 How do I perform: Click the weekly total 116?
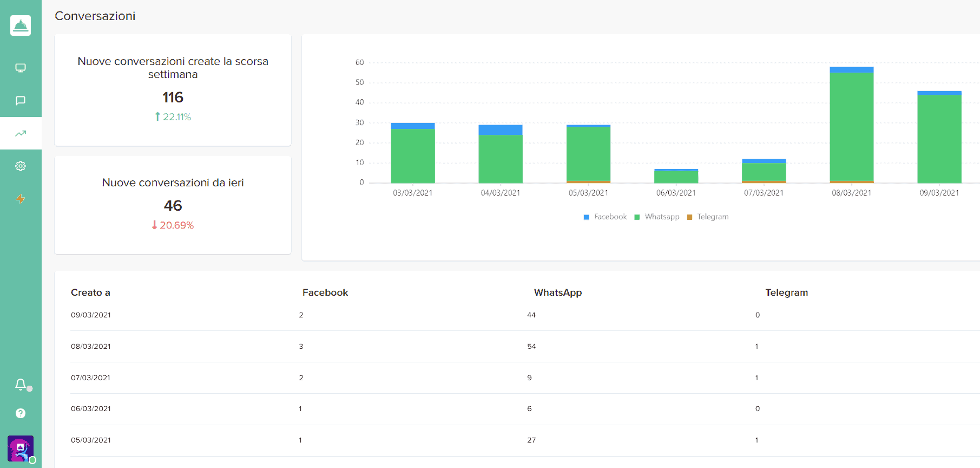click(x=173, y=97)
